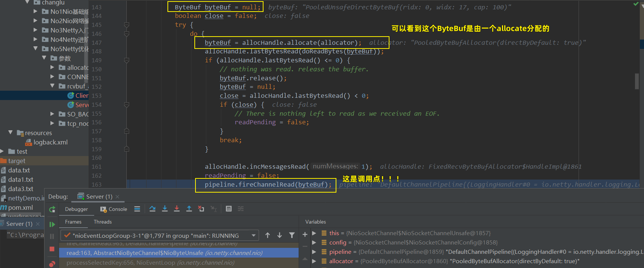Click the Resume Program green icon
The height and width of the screenshot is (268, 644).
point(52,224)
